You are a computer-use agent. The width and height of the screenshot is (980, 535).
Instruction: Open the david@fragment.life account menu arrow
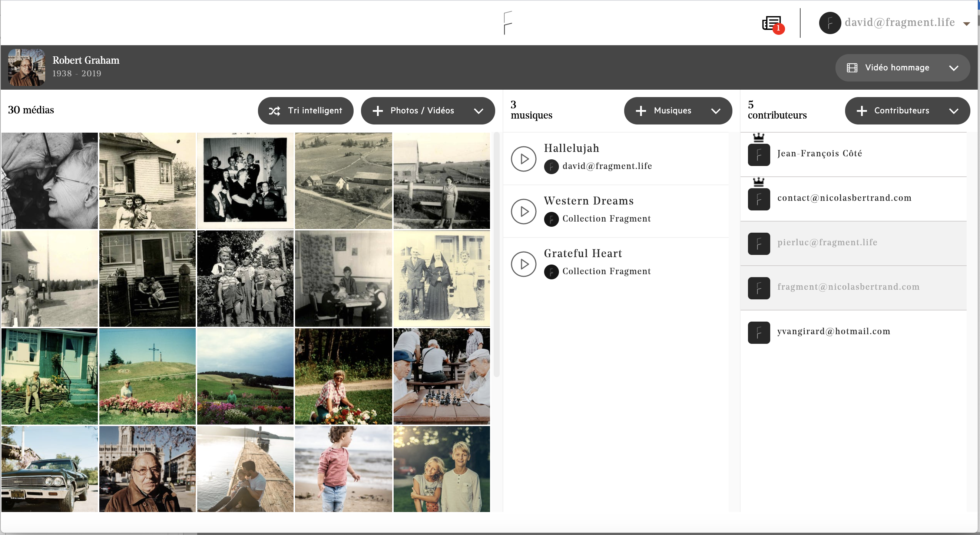[x=966, y=24]
